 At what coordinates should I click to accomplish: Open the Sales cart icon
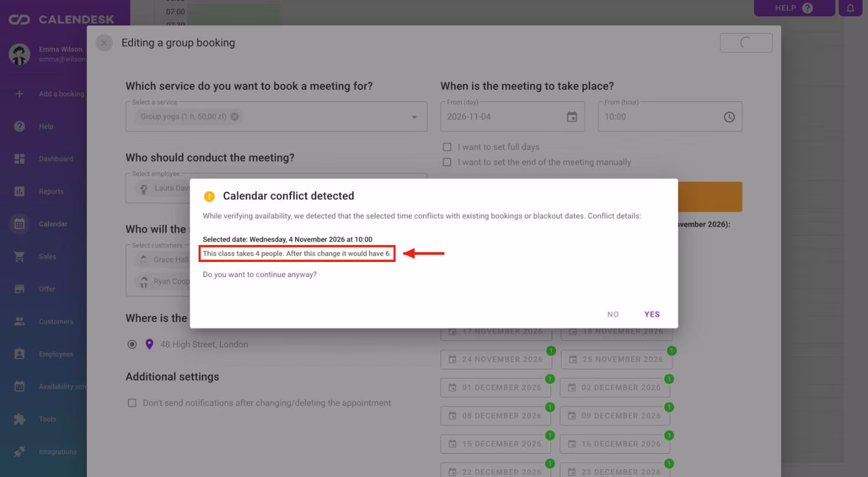coord(19,256)
